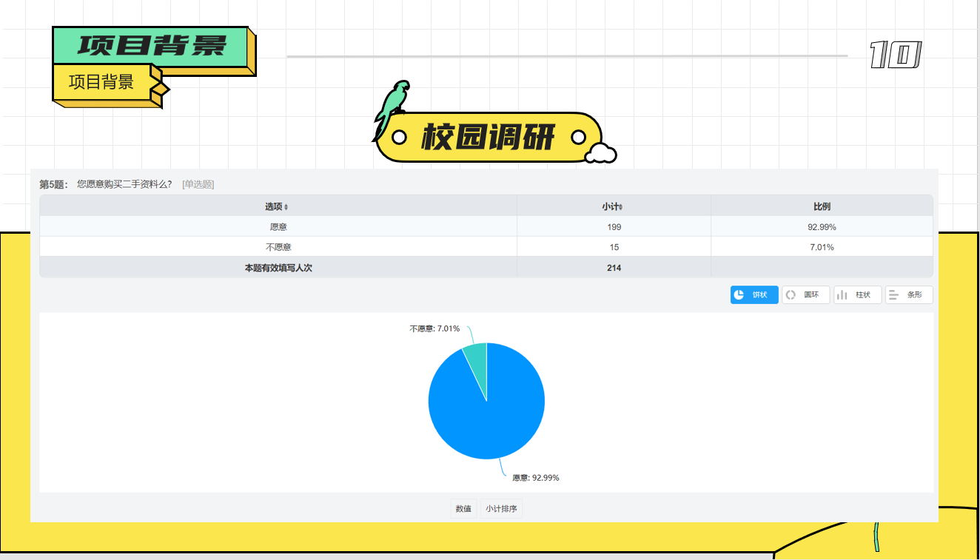
Task: Select the yellow 项目背景 subtitle label
Action: click(101, 82)
